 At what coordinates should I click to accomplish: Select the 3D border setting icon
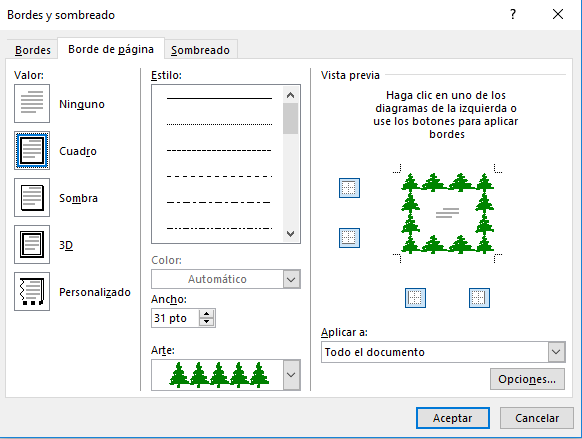[x=32, y=245]
